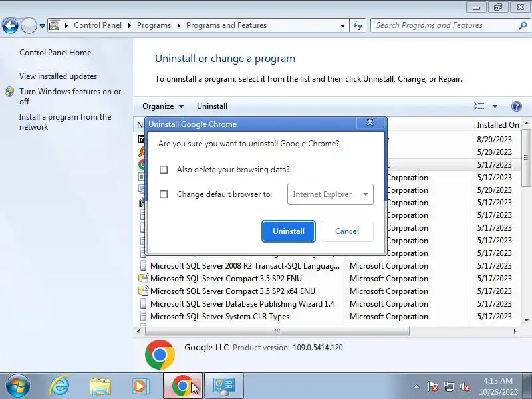Click the Change your view icon
The width and height of the screenshot is (532, 399).
pyautogui.click(x=479, y=106)
